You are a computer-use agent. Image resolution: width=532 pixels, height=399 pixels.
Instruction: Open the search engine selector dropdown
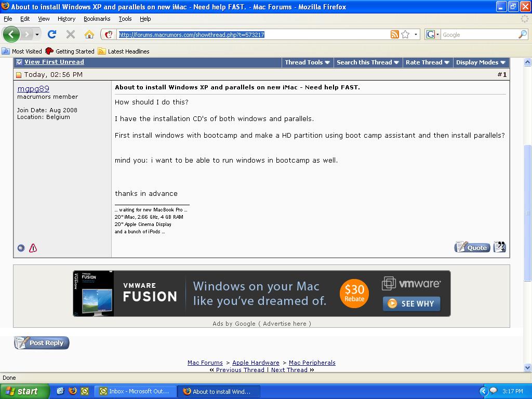437,34
